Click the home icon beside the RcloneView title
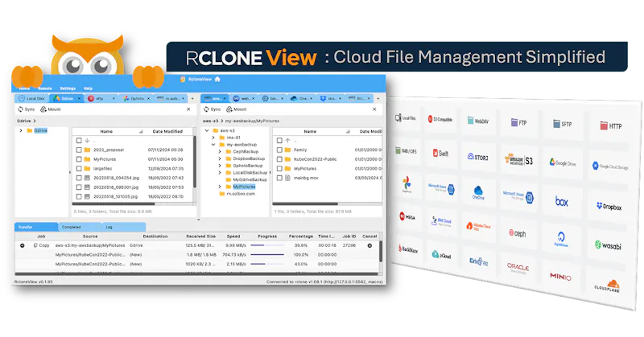The height and width of the screenshot is (337, 644). coord(217,79)
